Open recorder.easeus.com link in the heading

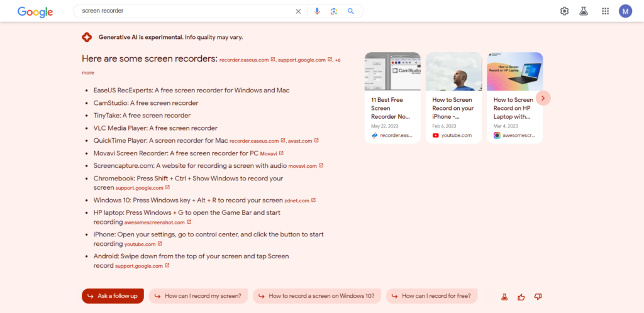coord(247,60)
